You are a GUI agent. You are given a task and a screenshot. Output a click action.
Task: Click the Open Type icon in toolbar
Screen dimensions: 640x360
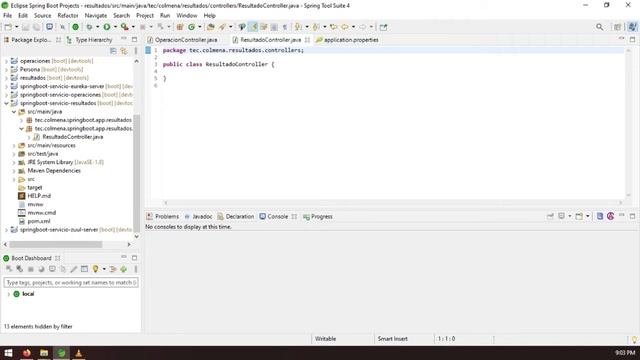211,27
